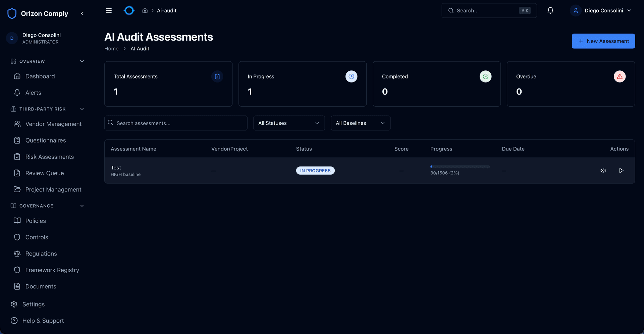This screenshot has height=334, width=644.
Task: Collapse the Governance sidebar section
Action: point(82,206)
